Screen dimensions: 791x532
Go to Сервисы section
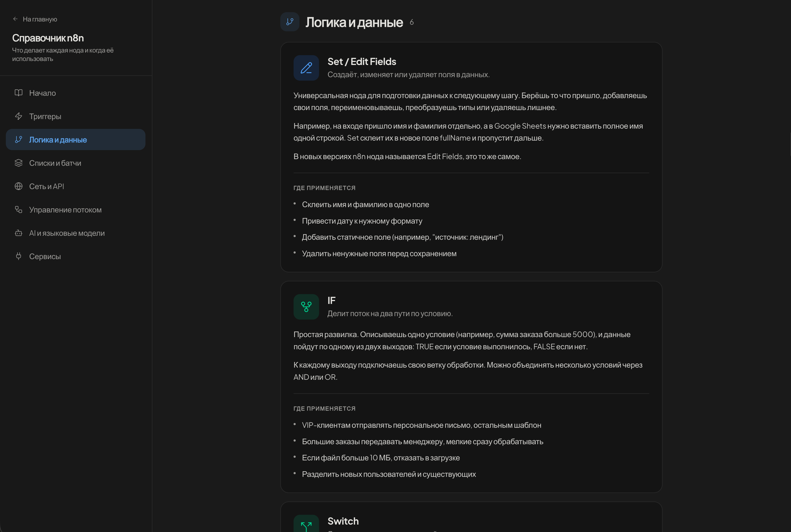point(45,256)
